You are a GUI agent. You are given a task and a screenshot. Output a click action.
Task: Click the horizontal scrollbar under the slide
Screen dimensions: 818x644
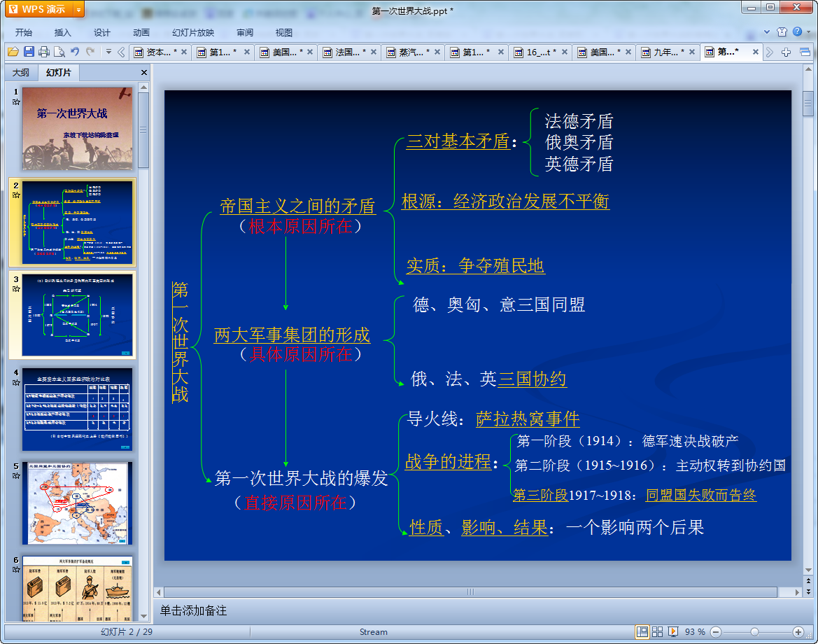(470, 591)
